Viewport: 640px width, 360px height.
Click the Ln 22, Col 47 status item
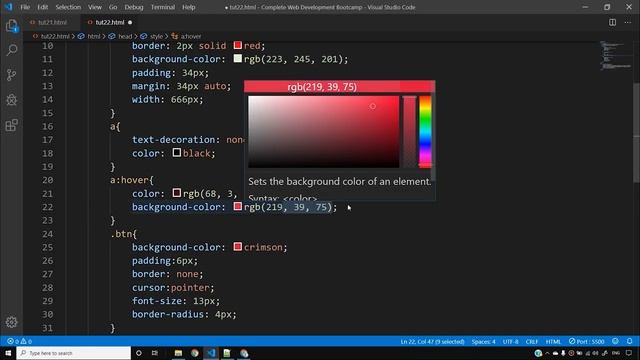pyautogui.click(x=432, y=341)
